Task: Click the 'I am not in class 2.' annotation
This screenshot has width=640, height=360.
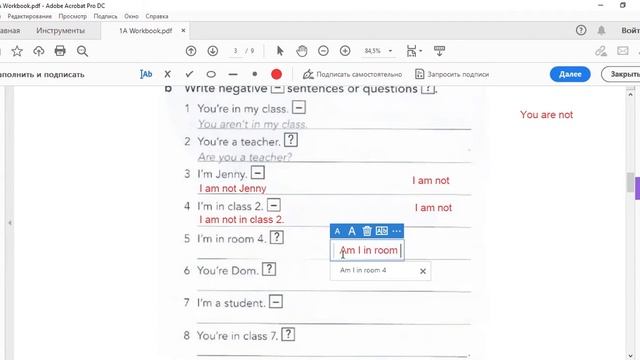Action: [x=242, y=220]
